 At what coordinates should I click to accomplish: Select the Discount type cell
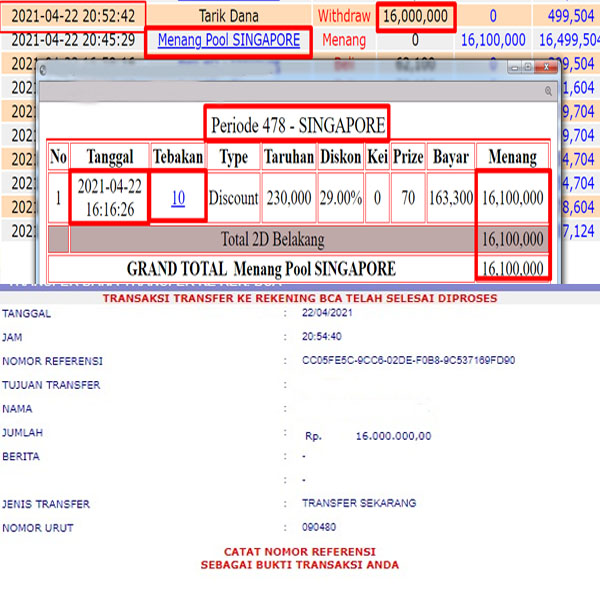click(x=233, y=198)
